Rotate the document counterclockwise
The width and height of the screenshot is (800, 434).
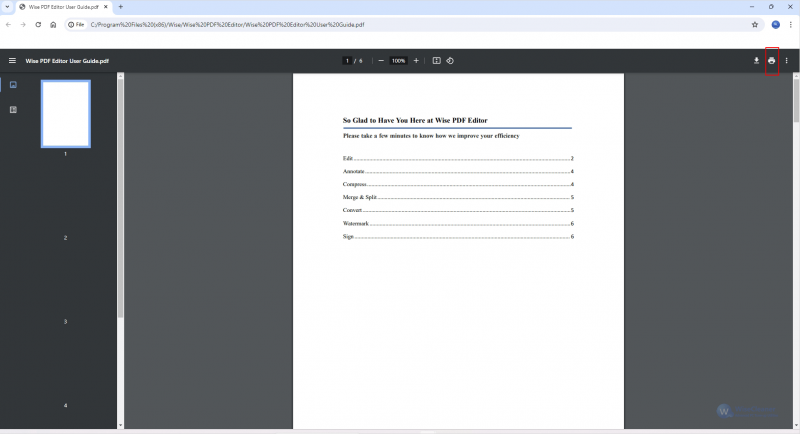point(450,61)
